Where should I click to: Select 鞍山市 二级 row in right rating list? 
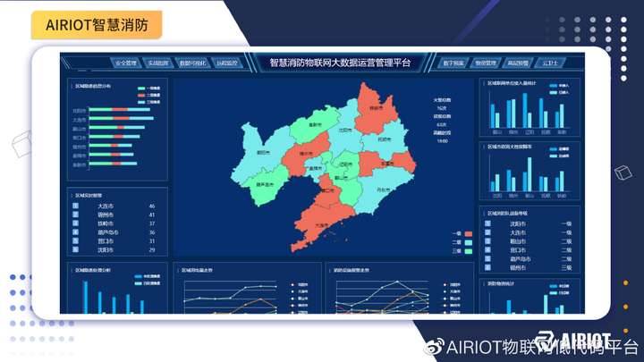pyautogui.click(x=529, y=241)
